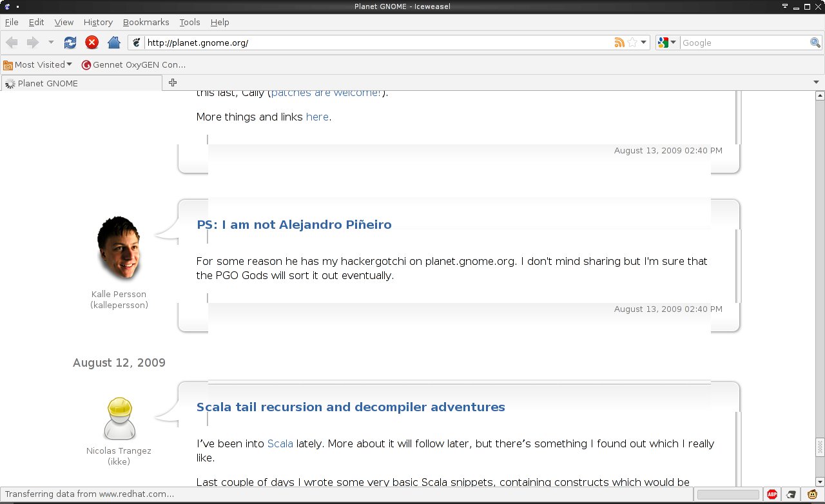Open the window menu icon in title bar

coord(6,6)
